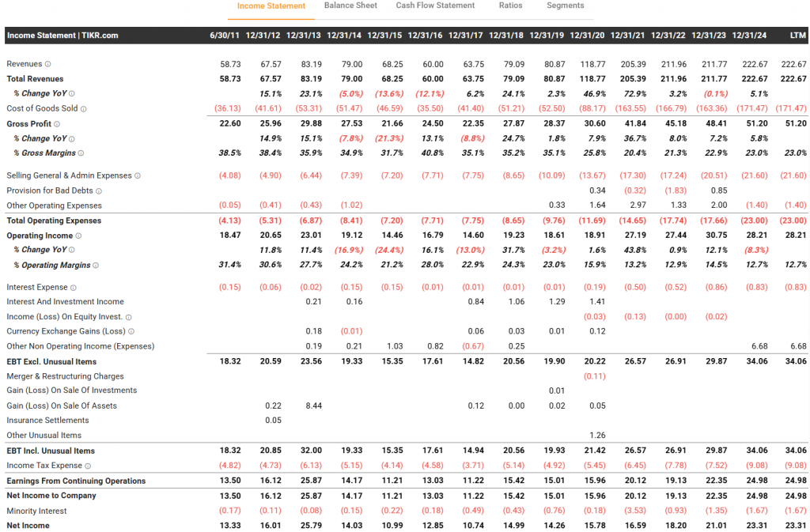Click the info icon beside Cost of Goods Sold
The width and height of the screenshot is (810, 532).
84,109
